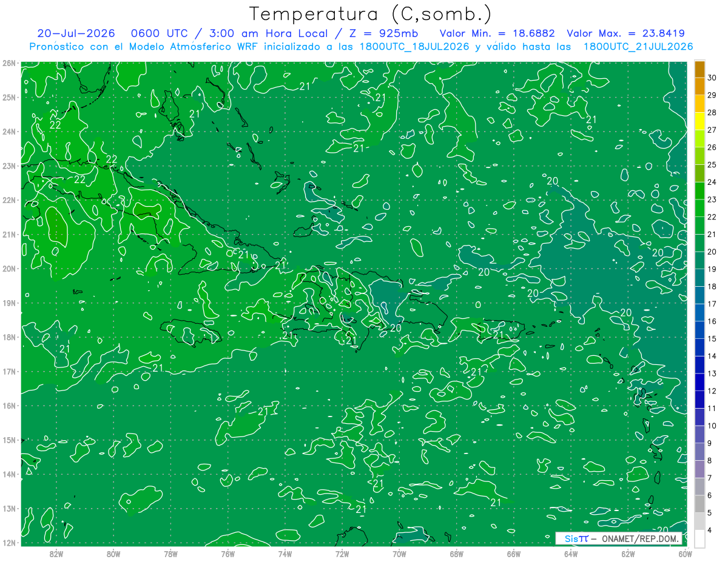This screenshot has width=728, height=562.
Task: Click the "24N" latitude axis label
Action: (x=9, y=132)
